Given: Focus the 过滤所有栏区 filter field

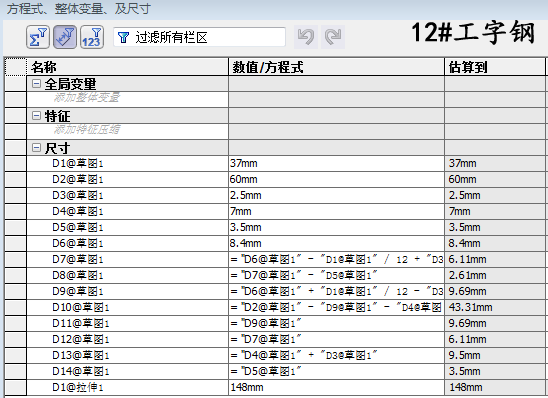Looking at the screenshot, I should coord(199,37).
